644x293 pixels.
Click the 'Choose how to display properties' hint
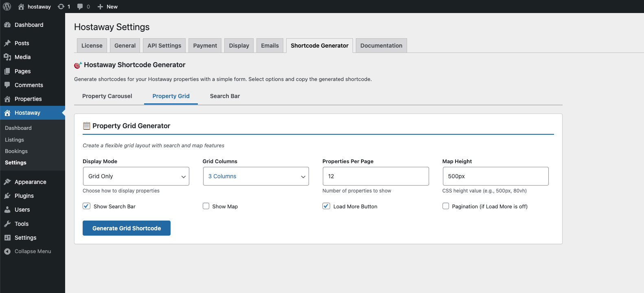pos(121,191)
